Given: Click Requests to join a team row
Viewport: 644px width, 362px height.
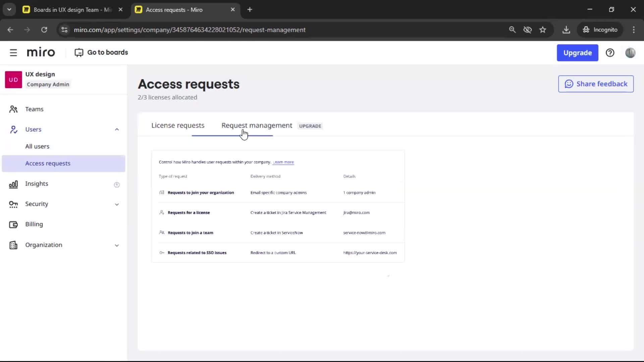Looking at the screenshot, I should click(x=278, y=233).
